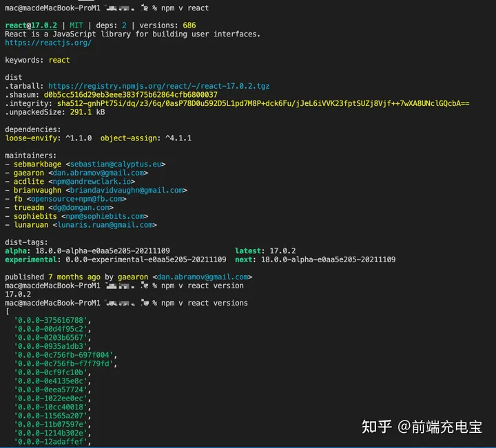This screenshot has width=496, height=448.
Task: Click the lunaris.ruan@gmail.com email
Action: 105,225
